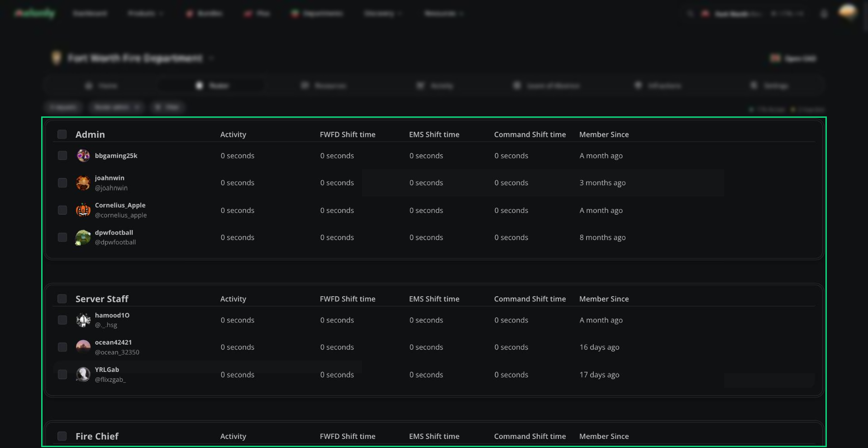The width and height of the screenshot is (868, 448).
Task: Click the Admin group heading
Action: point(90,135)
